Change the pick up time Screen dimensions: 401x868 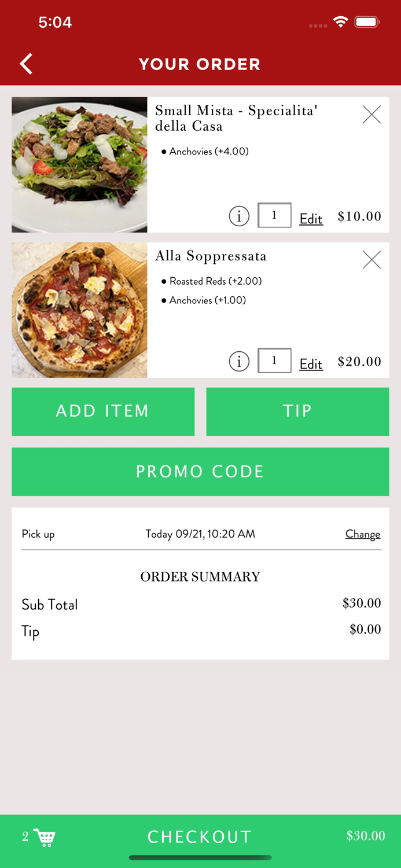(362, 534)
